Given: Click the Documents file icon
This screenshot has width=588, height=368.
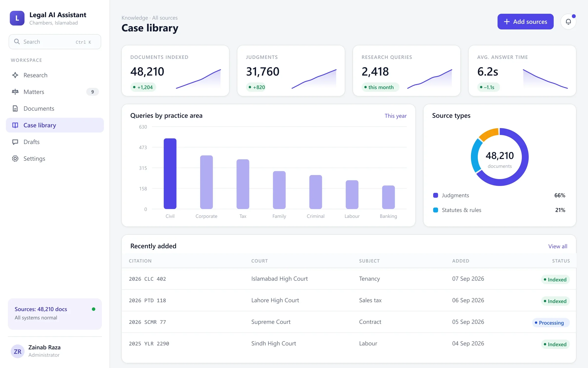Looking at the screenshot, I should click(x=15, y=108).
